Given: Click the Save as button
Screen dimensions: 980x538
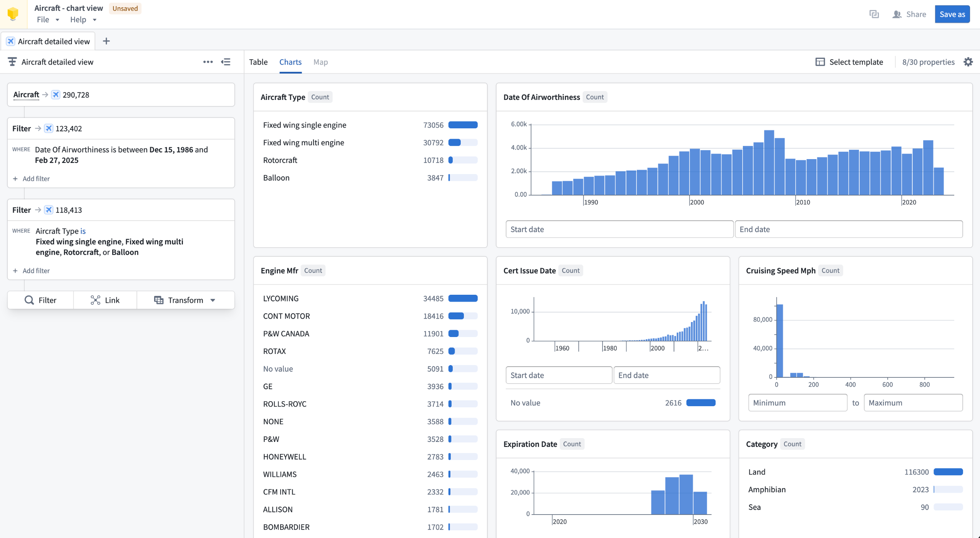Looking at the screenshot, I should coord(952,14).
